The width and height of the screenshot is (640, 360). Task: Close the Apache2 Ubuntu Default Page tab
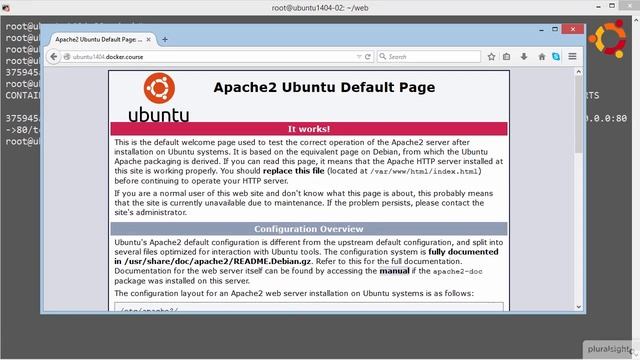149,40
